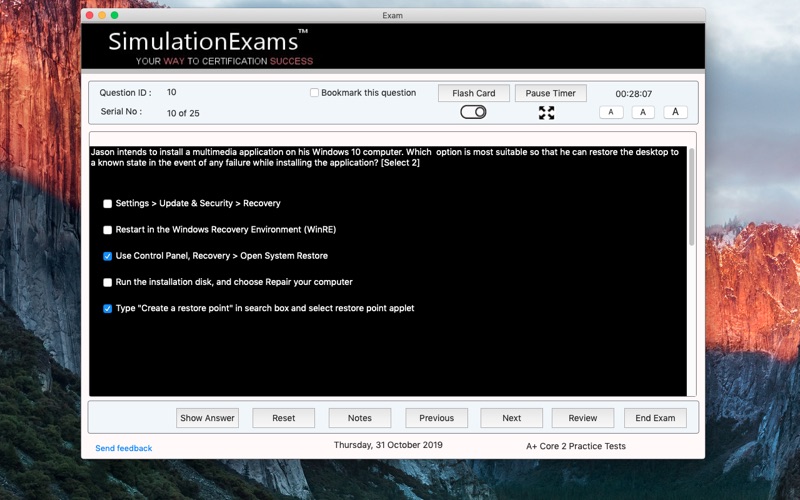Select the medium font size A button
Viewport: 800px width, 500px height.
(x=643, y=112)
